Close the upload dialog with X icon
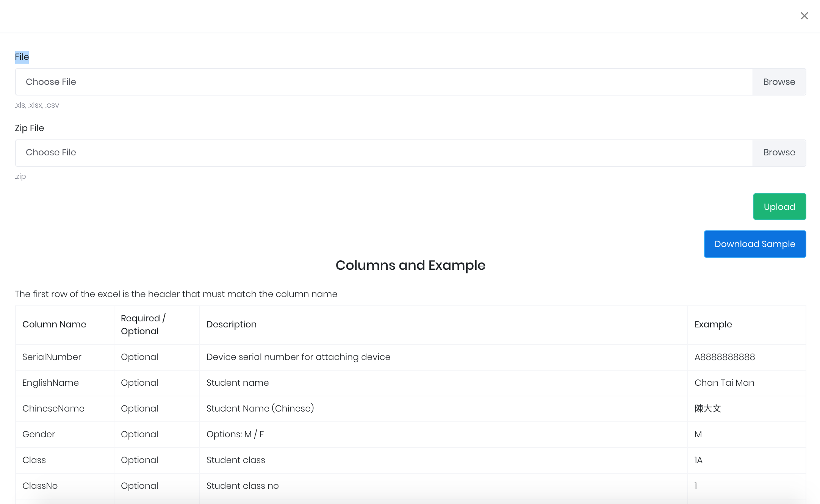Screen dimensions: 820x504 point(804,16)
